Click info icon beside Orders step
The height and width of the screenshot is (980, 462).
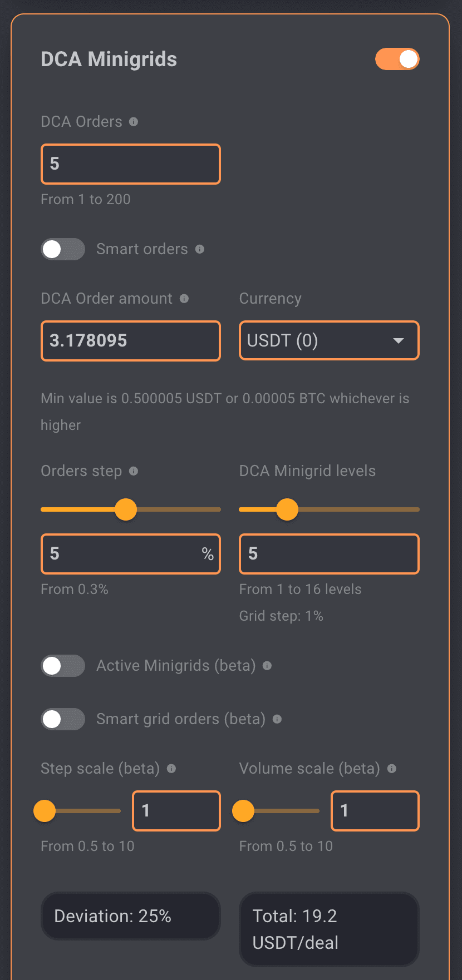click(134, 471)
